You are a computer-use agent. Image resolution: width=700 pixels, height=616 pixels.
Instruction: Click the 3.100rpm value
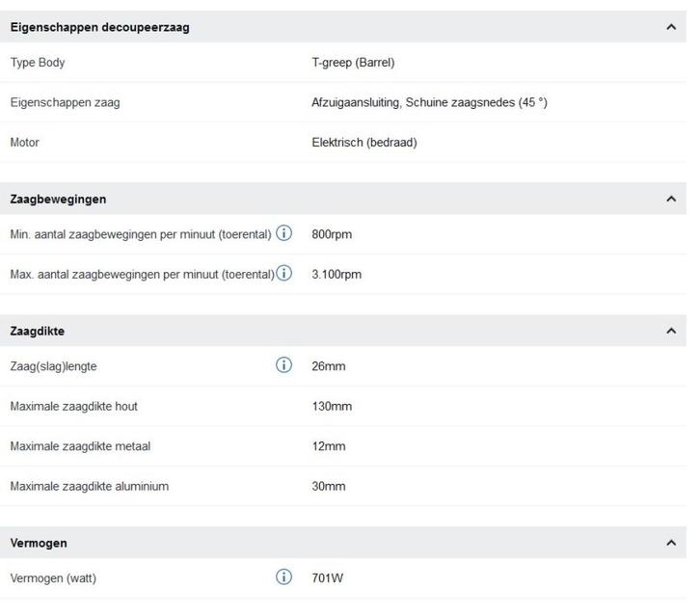[337, 275]
